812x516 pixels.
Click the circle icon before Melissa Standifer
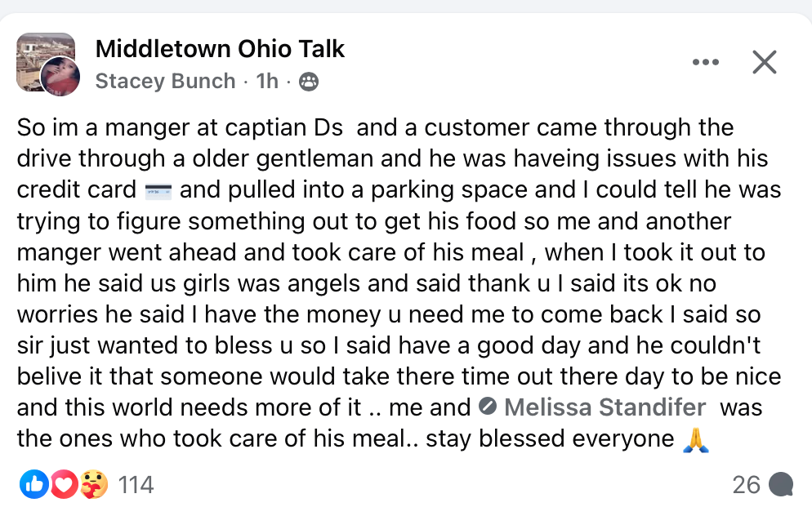488,407
